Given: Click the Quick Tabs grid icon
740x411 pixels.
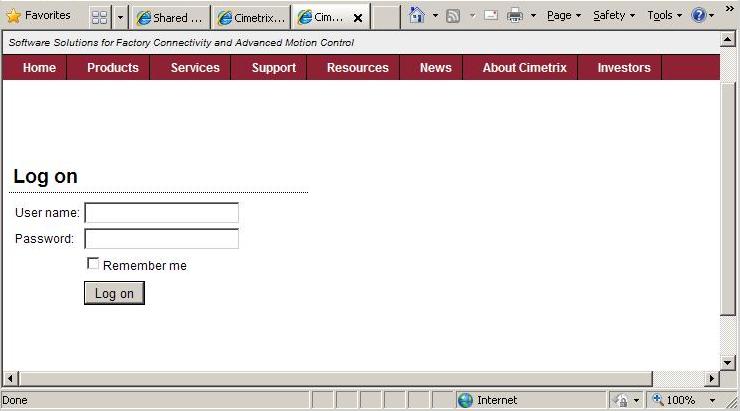Looking at the screenshot, I should tap(99, 17).
